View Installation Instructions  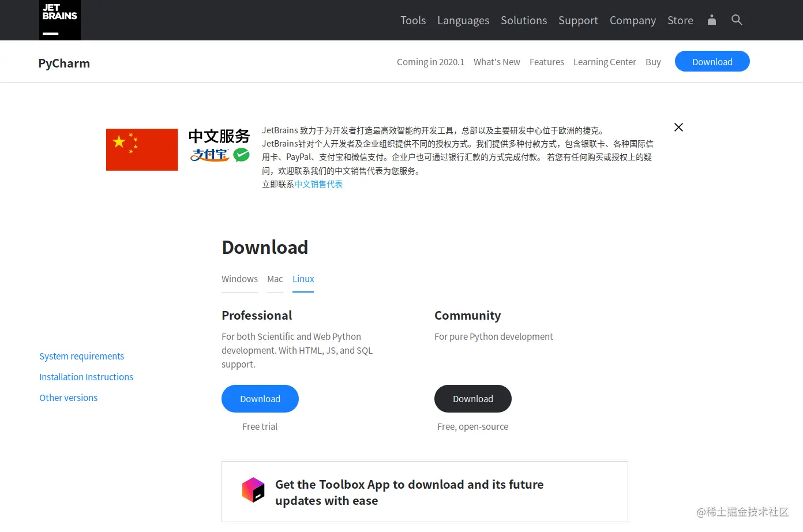pyautogui.click(x=86, y=376)
